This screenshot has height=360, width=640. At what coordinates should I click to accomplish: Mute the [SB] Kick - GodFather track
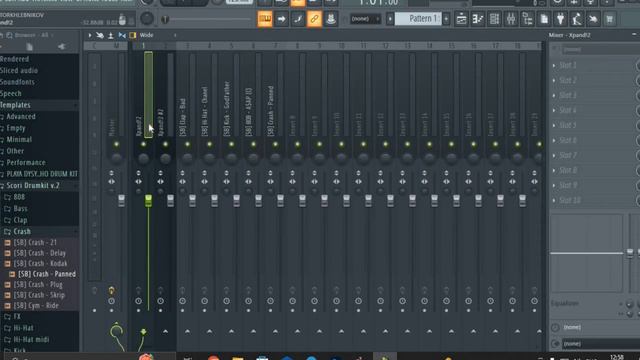click(231, 144)
